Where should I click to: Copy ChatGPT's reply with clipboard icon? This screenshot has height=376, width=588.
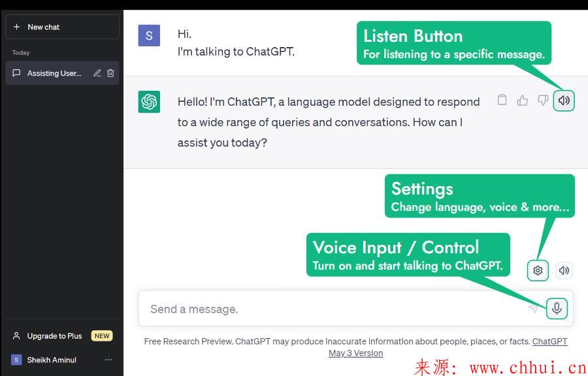click(502, 100)
